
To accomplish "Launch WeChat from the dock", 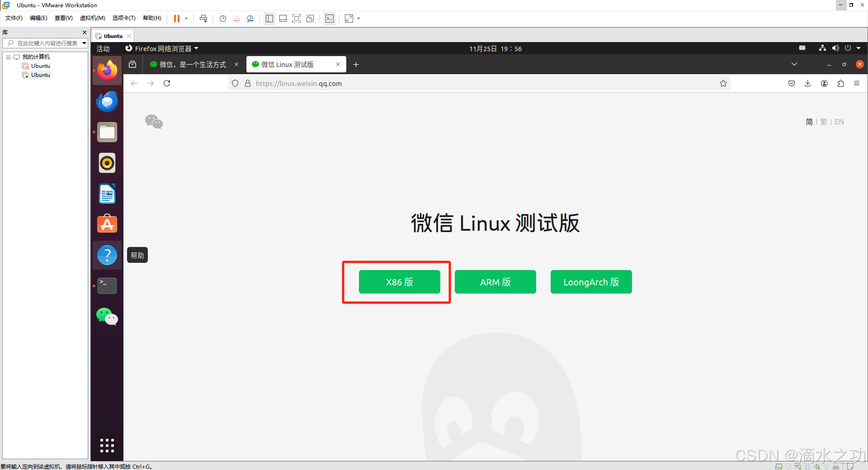I will pyautogui.click(x=107, y=317).
